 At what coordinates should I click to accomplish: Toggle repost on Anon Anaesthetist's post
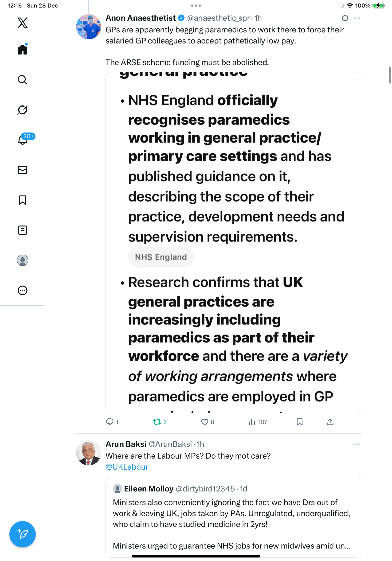[157, 422]
